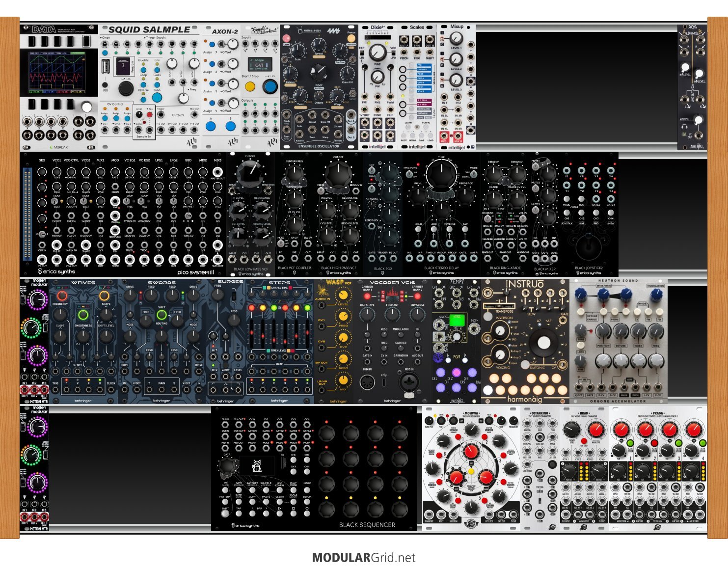
Task: Click the Mordax DATA oscilloscope screen
Action: pos(58,73)
